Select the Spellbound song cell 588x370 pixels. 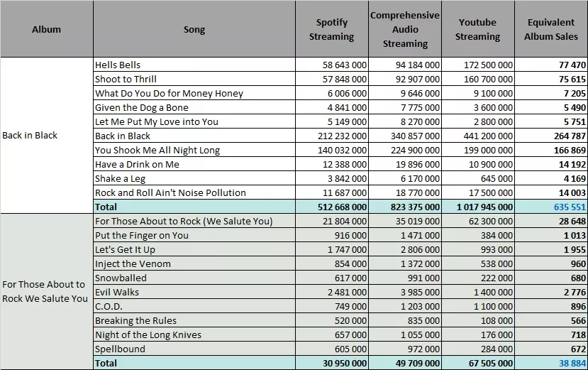pyautogui.click(x=194, y=349)
